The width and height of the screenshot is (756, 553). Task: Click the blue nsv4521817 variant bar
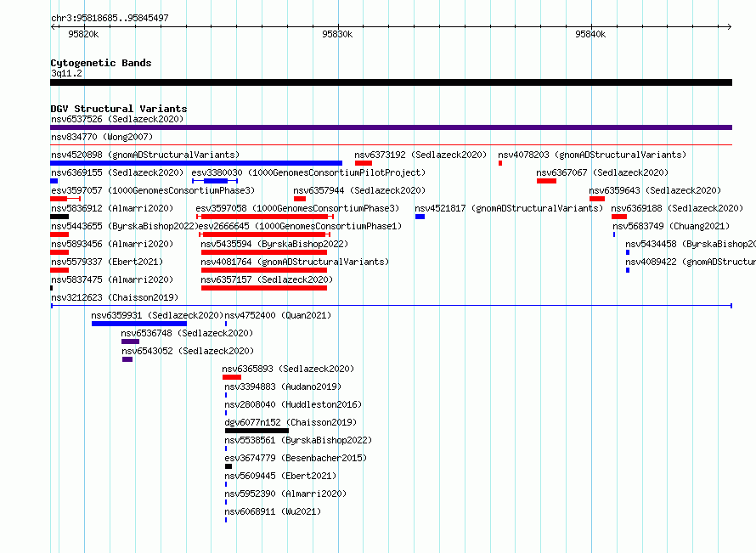click(x=420, y=217)
